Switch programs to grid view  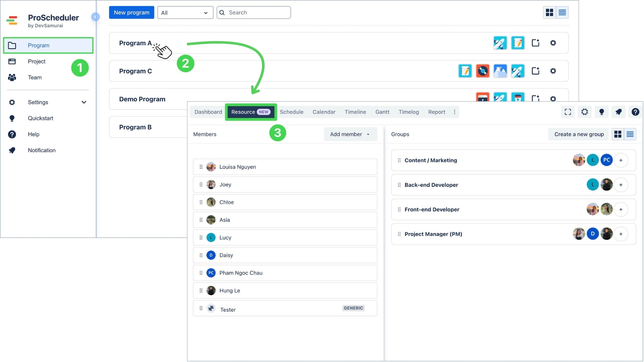549,13
